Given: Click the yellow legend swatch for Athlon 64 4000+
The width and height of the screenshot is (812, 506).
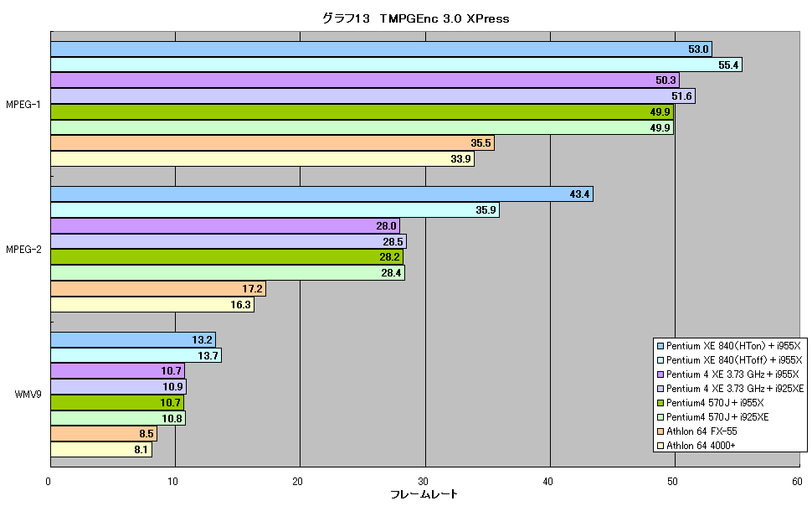Looking at the screenshot, I should point(660,446).
